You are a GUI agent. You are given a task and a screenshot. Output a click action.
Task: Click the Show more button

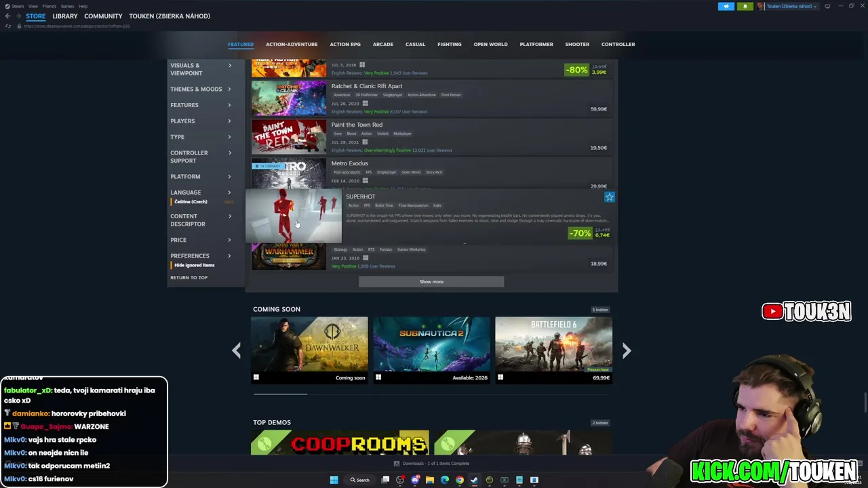tap(431, 282)
